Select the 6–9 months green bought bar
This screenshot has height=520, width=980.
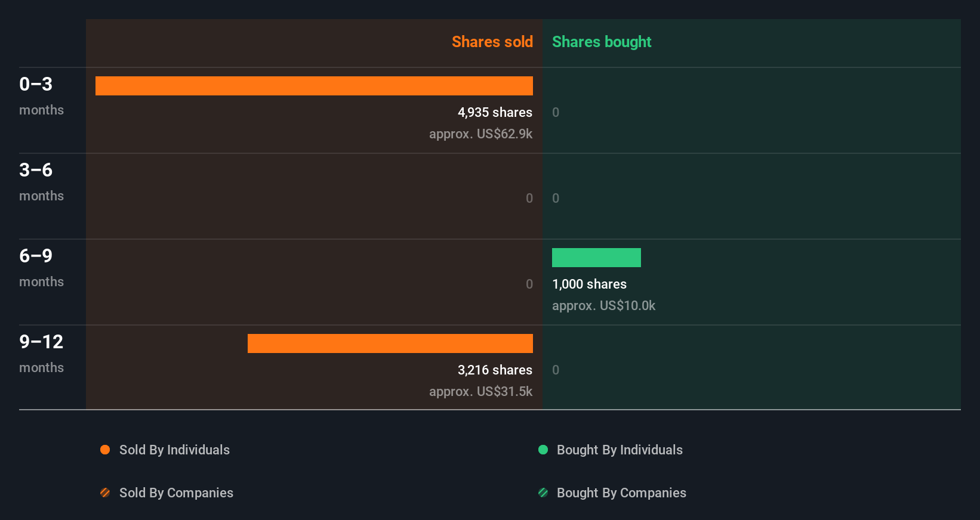pyautogui.click(x=596, y=258)
